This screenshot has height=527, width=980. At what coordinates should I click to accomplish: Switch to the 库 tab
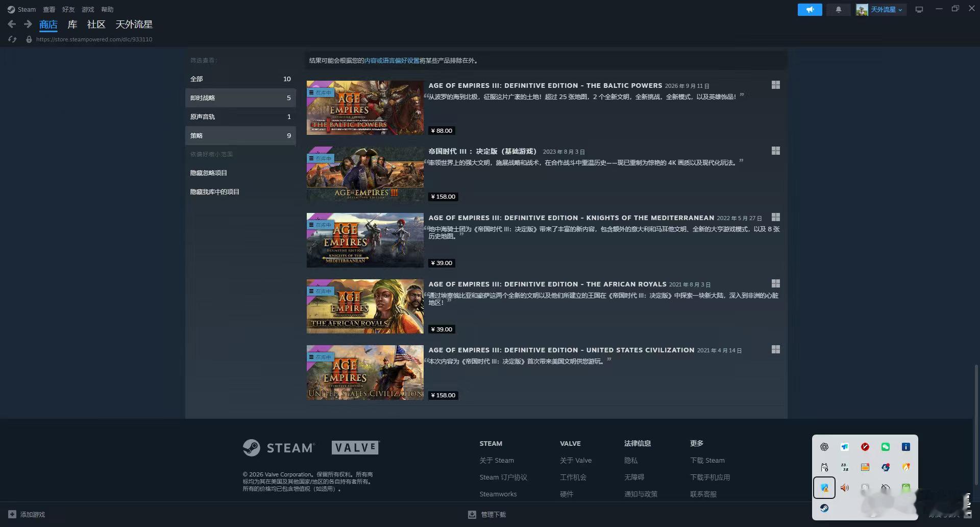pyautogui.click(x=72, y=25)
